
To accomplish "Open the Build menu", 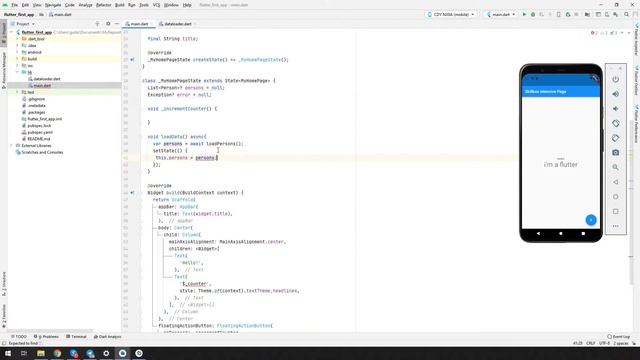I will (x=120, y=5).
